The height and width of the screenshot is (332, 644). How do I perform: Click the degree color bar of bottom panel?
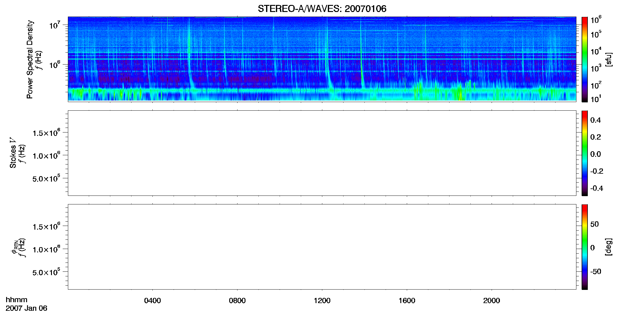point(585,247)
